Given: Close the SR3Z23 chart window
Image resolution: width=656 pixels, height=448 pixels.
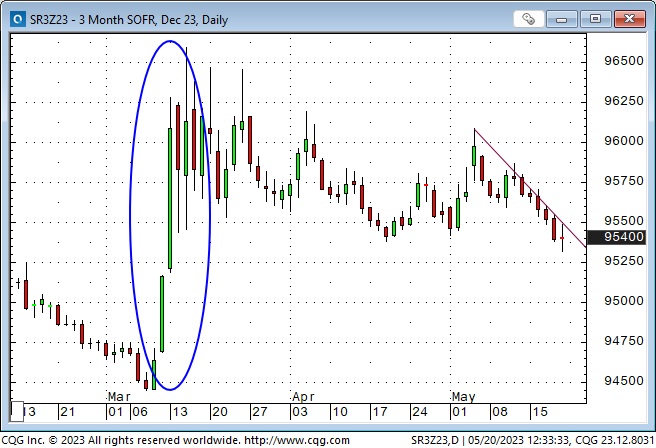Looking at the screenshot, I should [x=630, y=19].
